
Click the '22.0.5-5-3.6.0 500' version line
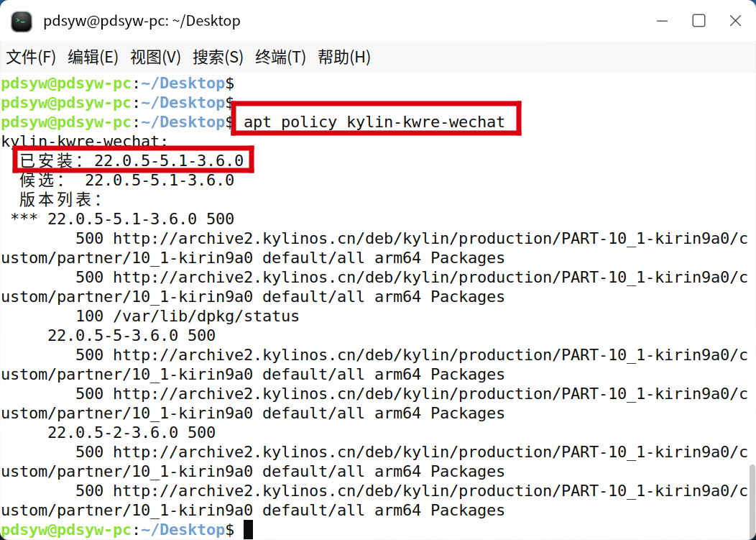click(132, 335)
